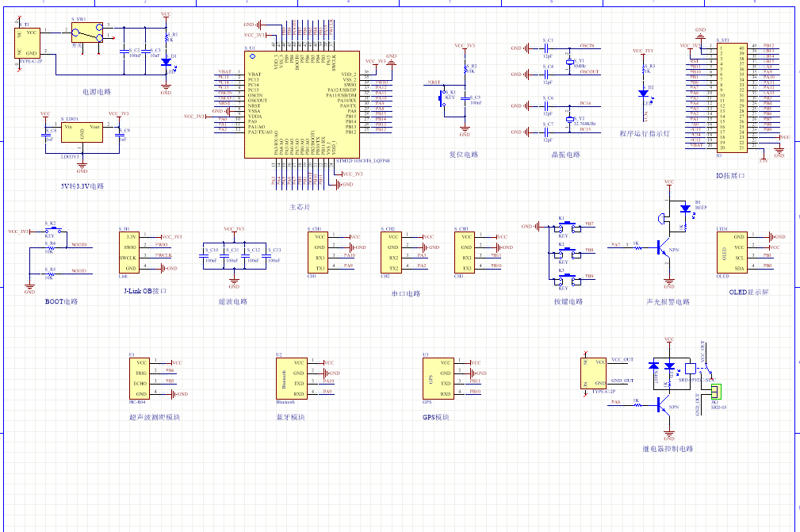Click the NPN transistor in the alarm circuit
800x532 pixels.
point(663,249)
